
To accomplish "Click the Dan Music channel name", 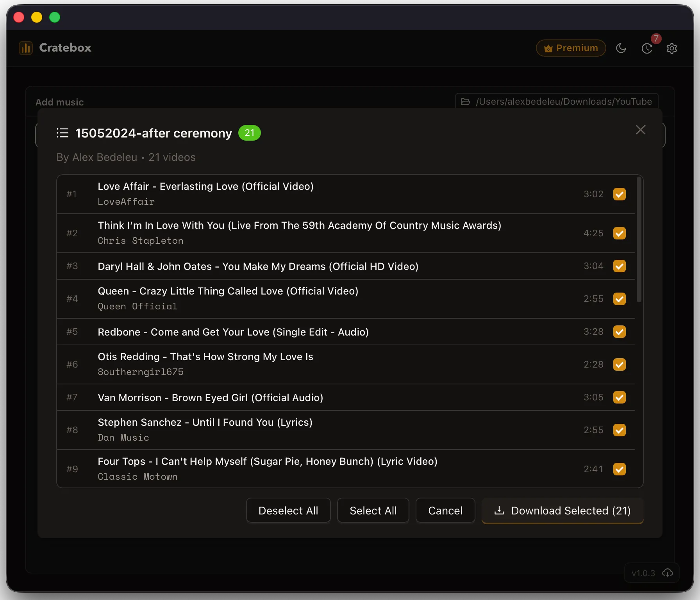I will click(123, 437).
